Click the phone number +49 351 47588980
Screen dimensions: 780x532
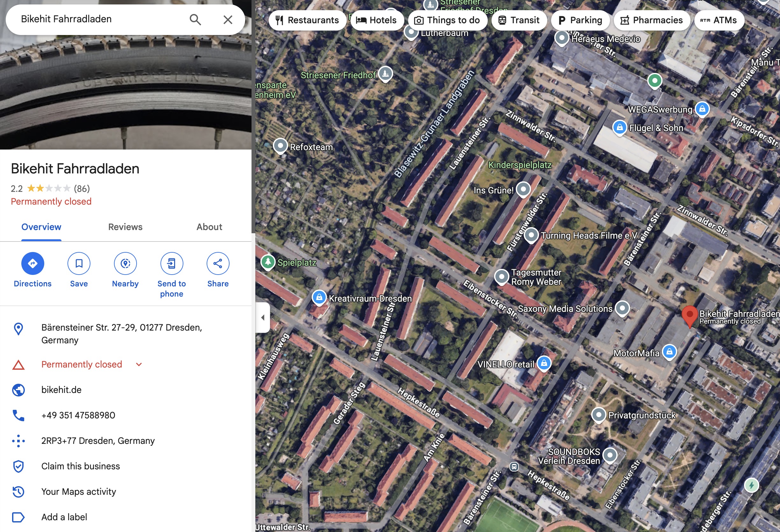pyautogui.click(x=78, y=415)
